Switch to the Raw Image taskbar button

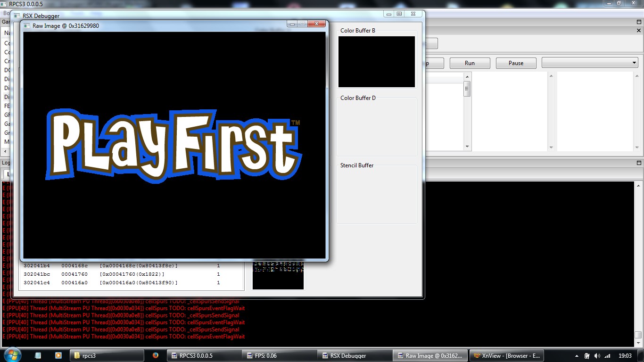pos(430,355)
